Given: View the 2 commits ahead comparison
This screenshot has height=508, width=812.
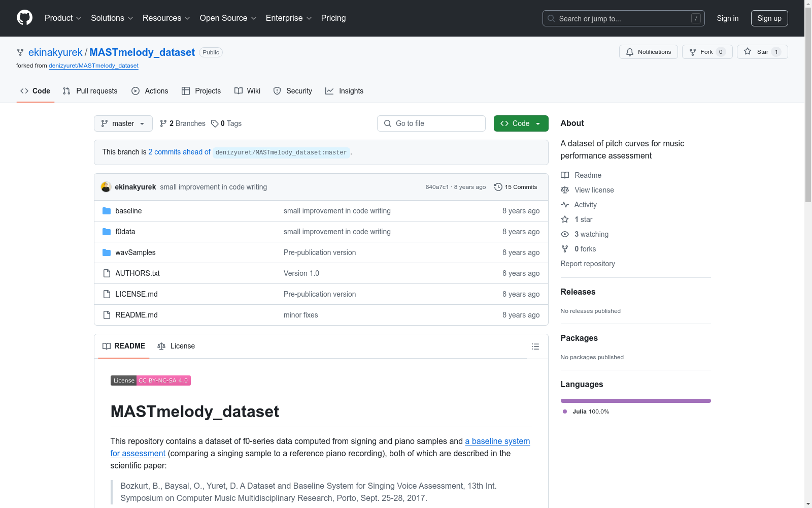Looking at the screenshot, I should pos(179,152).
